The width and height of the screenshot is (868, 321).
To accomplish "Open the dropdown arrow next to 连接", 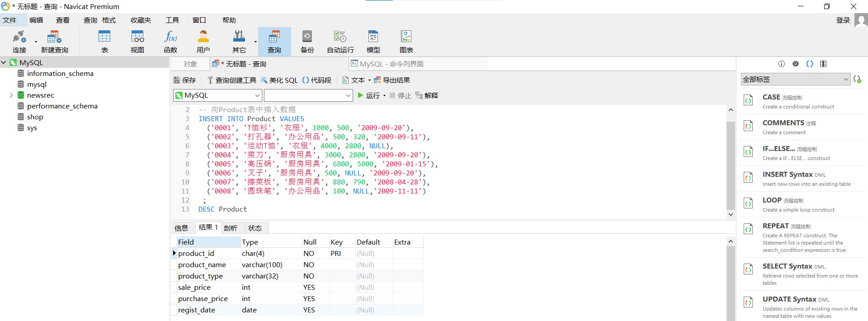I will coord(36,42).
